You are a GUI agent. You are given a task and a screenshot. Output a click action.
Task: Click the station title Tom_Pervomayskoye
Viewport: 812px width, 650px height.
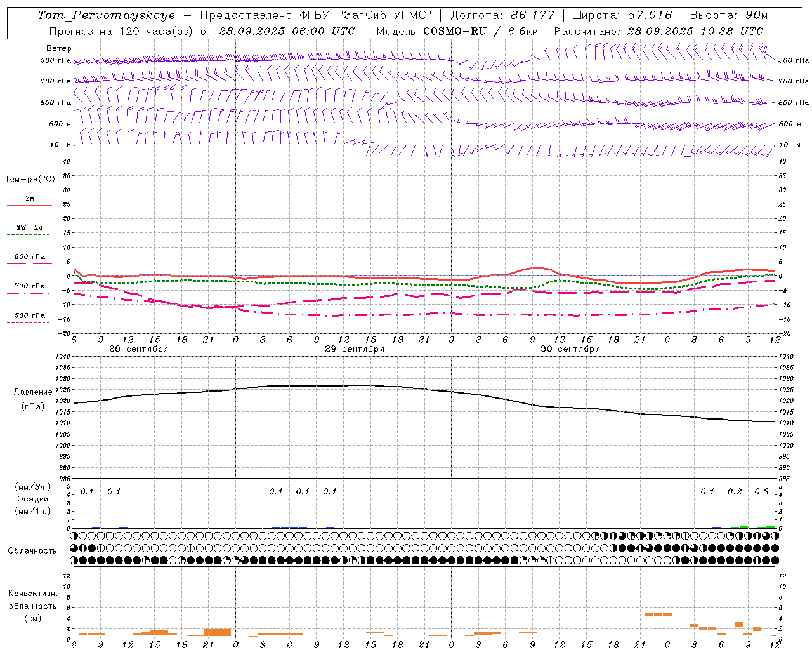106,15
